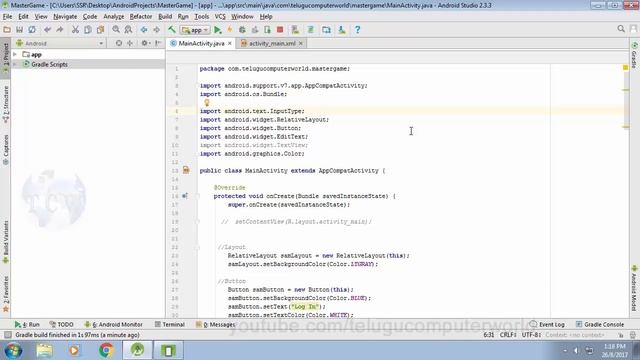Click the Save All toolbar icon
This screenshot has width=640, height=360.
coord(19,30)
